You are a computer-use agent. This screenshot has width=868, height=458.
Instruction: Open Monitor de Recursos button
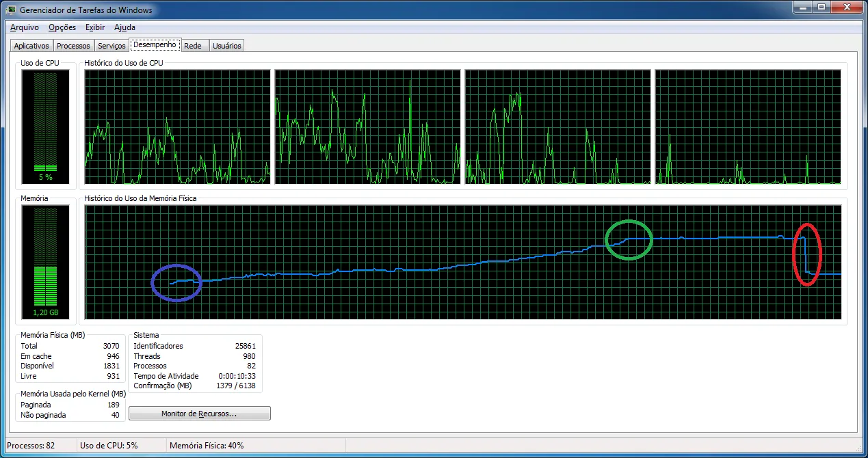(199, 414)
